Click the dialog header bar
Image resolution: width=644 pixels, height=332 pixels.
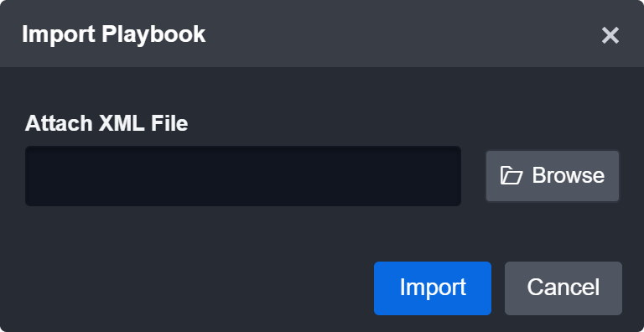pos(322,34)
